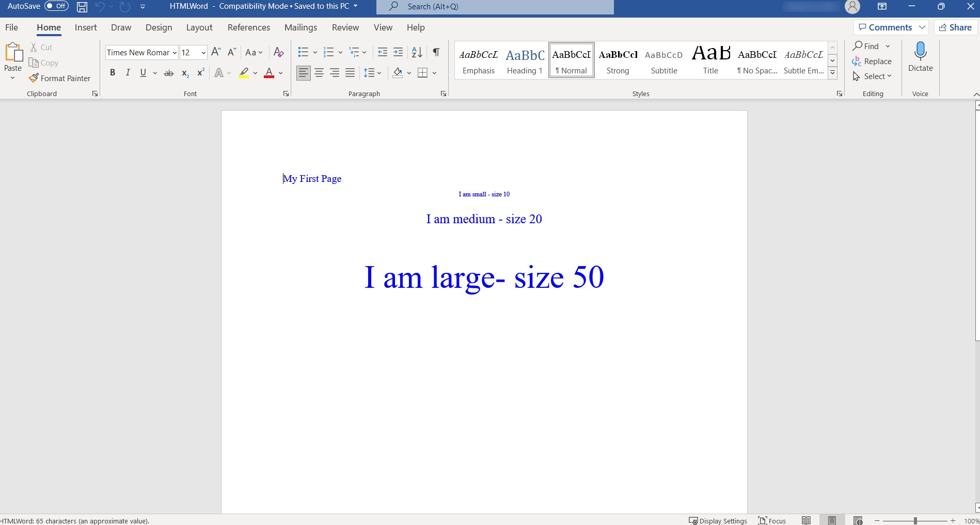Decrease paragraph indent

pyautogui.click(x=383, y=52)
